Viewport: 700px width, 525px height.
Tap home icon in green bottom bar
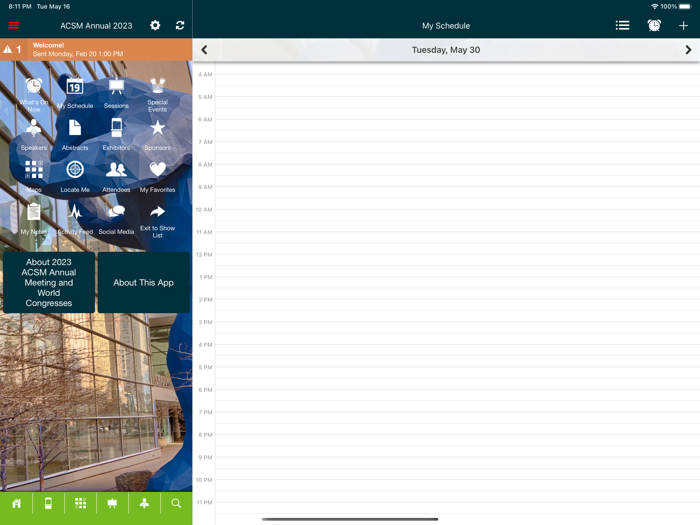point(16,504)
